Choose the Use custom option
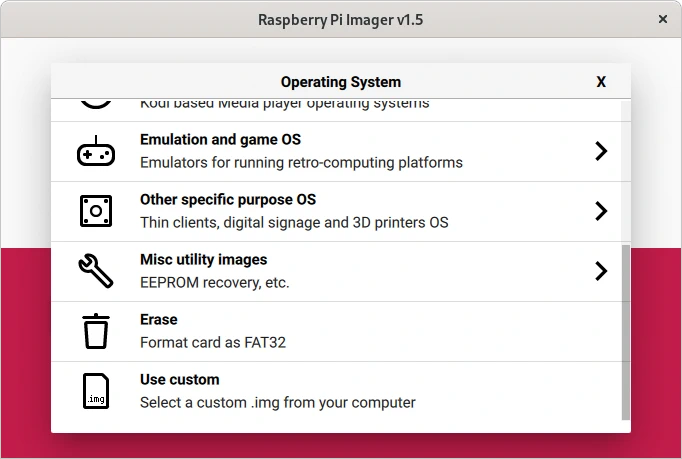This screenshot has width=682, height=459. pyautogui.click(x=179, y=380)
